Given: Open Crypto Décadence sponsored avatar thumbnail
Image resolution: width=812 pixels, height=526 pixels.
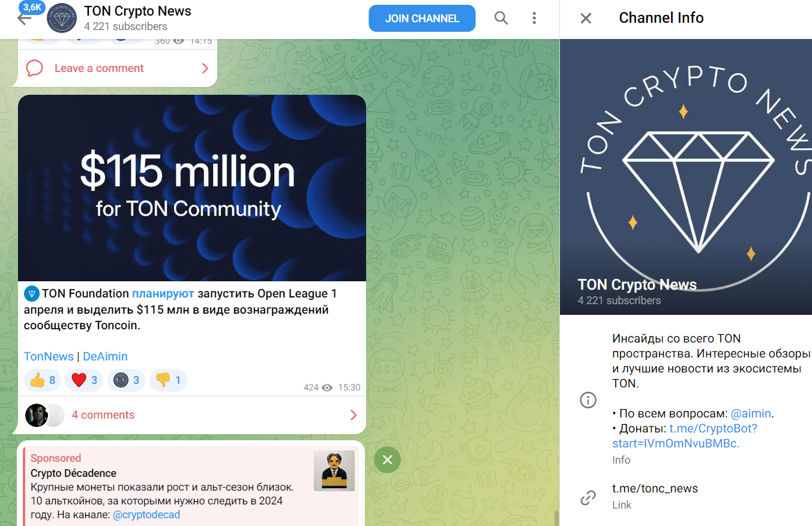Looking at the screenshot, I should click(x=334, y=471).
